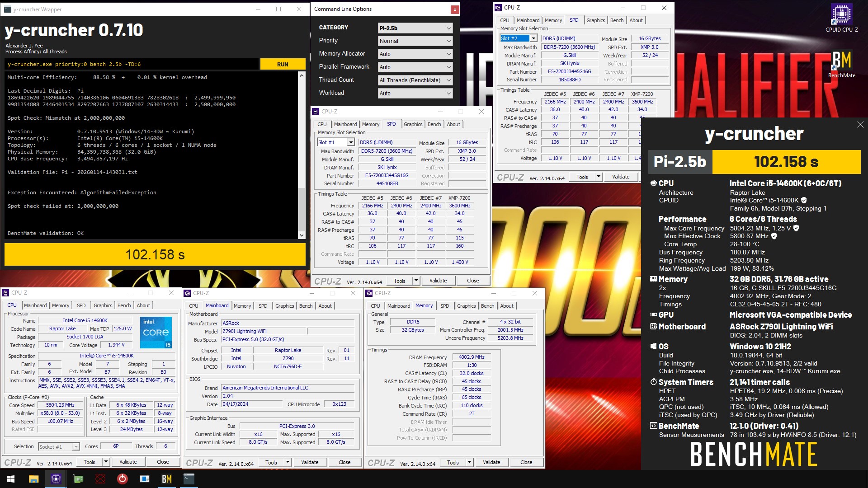Click the Motherboard section icon in BenchMate panel
This screenshot has width=868, height=488.
[653, 326]
